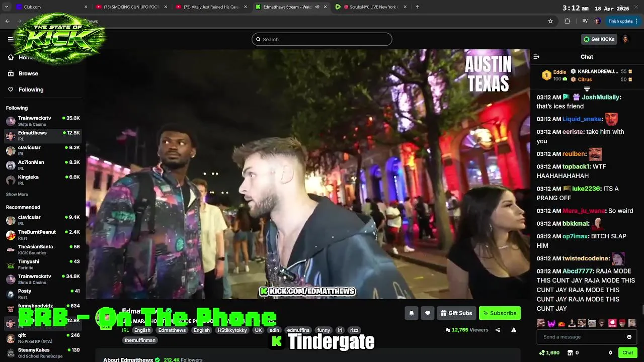The image size is (644, 362).
Task: Open the chat settings gear icon
Action: click(x=610, y=352)
